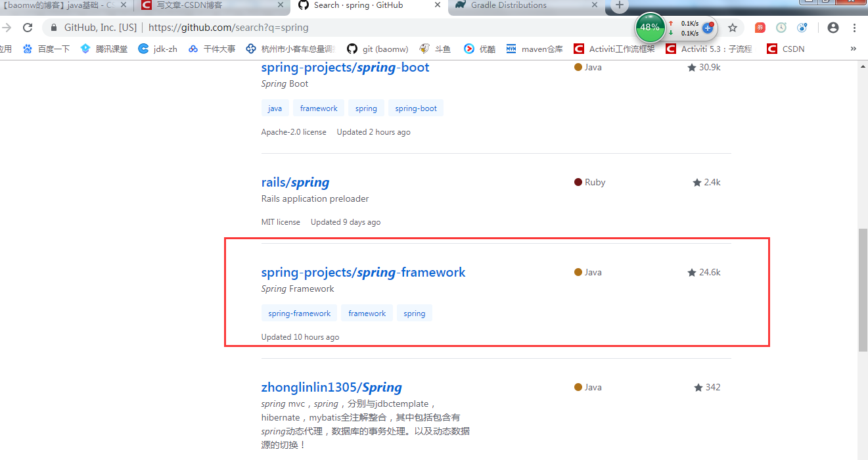This screenshot has width=868, height=460.
Task: Open the 干件大事 bookmark
Action: 212,49
